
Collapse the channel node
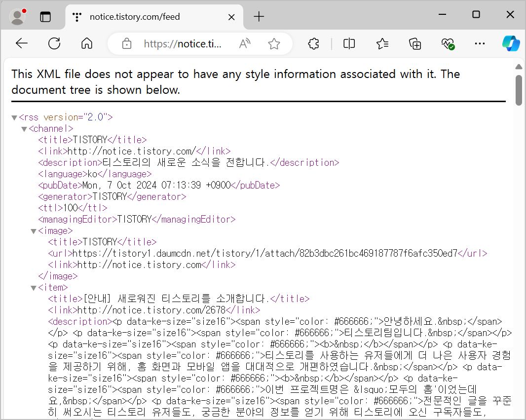24,129
